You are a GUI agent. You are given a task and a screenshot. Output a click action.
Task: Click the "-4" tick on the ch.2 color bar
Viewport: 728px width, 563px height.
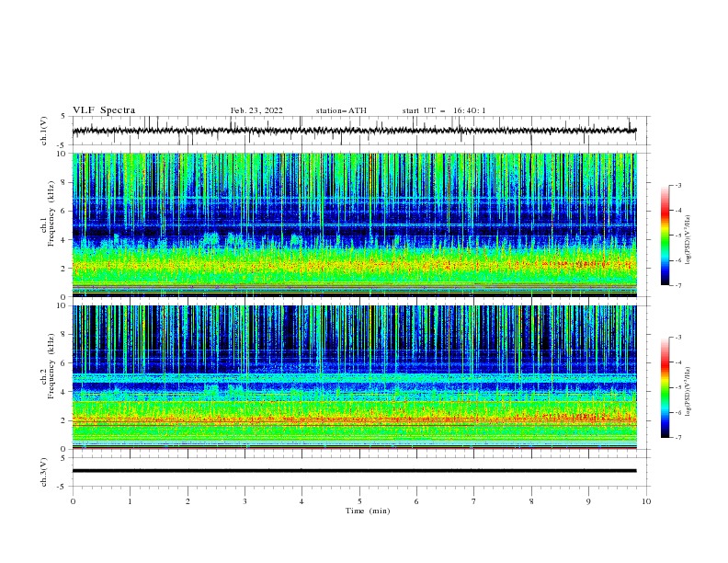click(677, 362)
